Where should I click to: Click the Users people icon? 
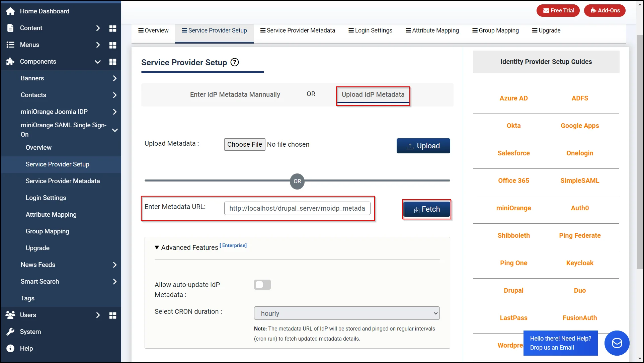pos(10,315)
